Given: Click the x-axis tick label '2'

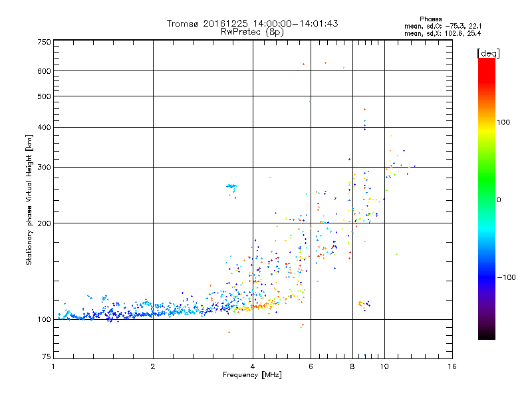Looking at the screenshot, I should (x=153, y=366).
